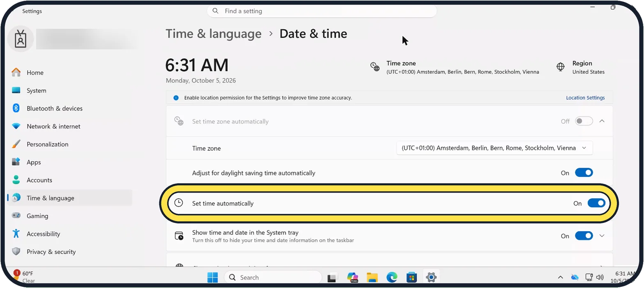Click the network tray icon
The height and width of the screenshot is (288, 644).
pos(589,277)
